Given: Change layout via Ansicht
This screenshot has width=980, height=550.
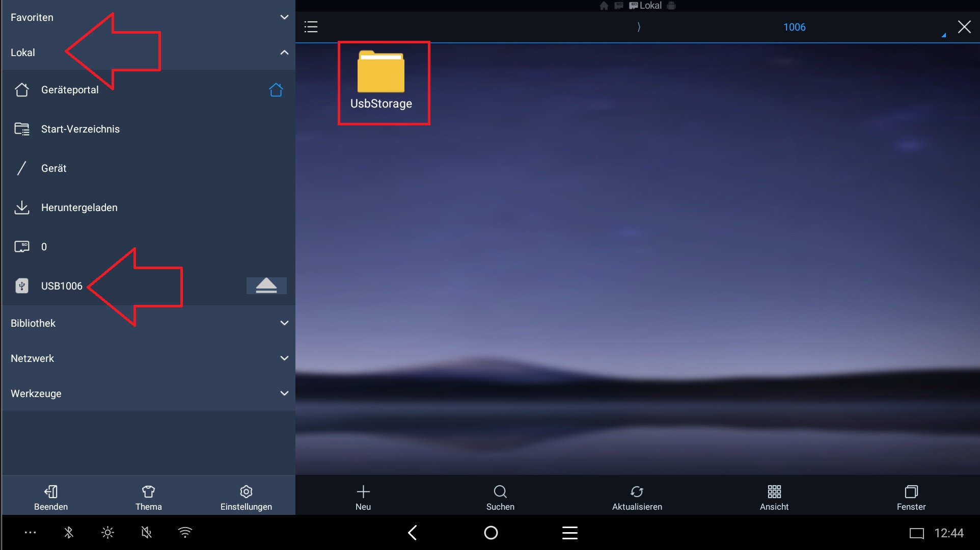Looking at the screenshot, I should tap(774, 498).
